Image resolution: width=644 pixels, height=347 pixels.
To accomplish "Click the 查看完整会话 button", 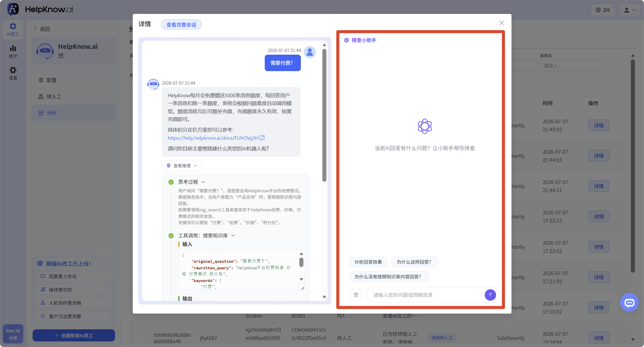I will tap(181, 25).
